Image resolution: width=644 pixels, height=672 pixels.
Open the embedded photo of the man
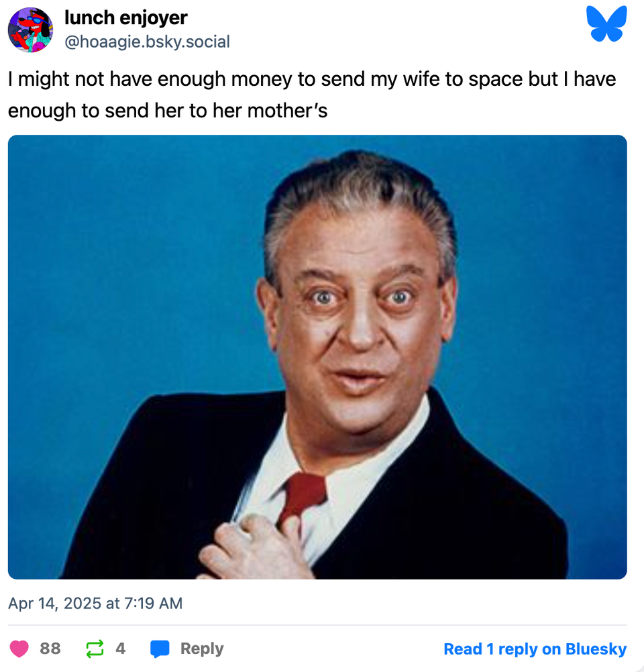(x=317, y=357)
